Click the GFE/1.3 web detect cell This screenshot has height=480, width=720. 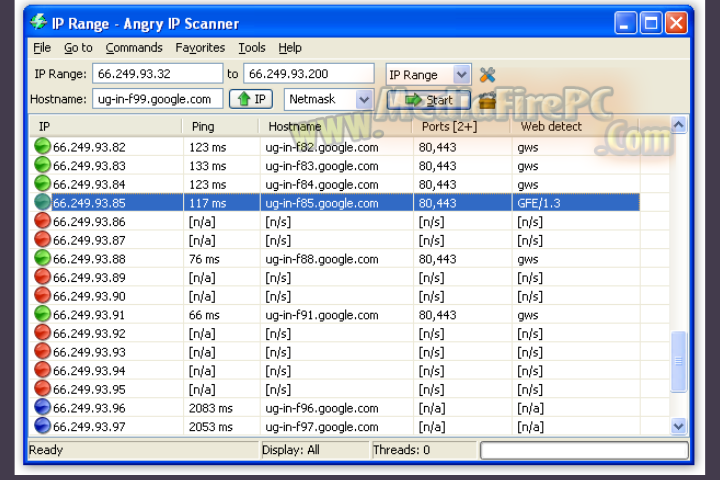[x=539, y=203]
